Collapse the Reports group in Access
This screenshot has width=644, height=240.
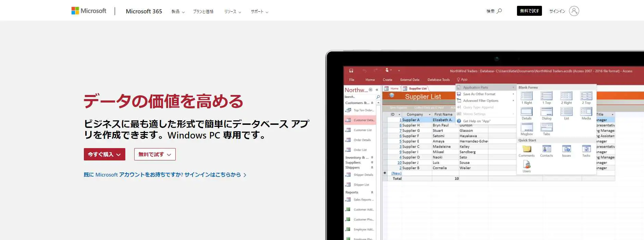click(x=372, y=192)
